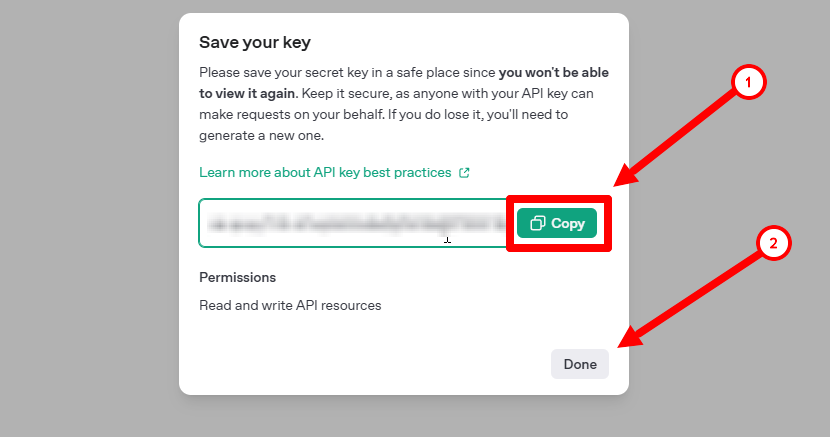Click the green Copy button

coord(557,223)
